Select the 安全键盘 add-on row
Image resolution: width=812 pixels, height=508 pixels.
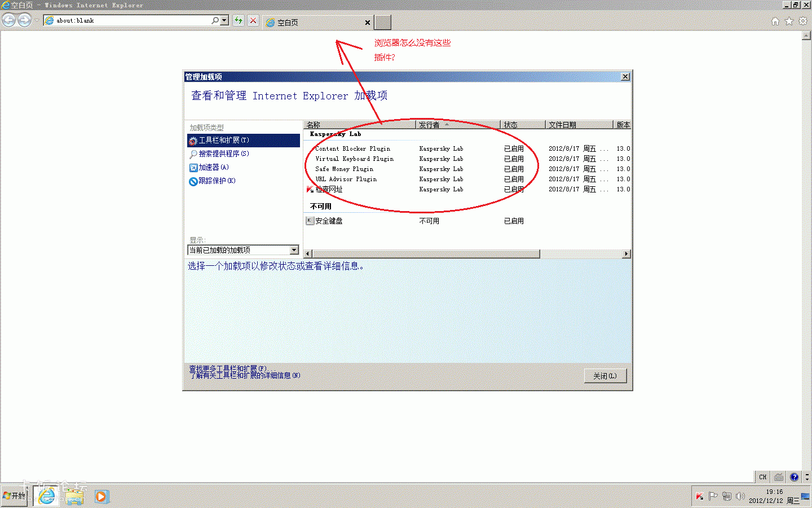[467, 221]
